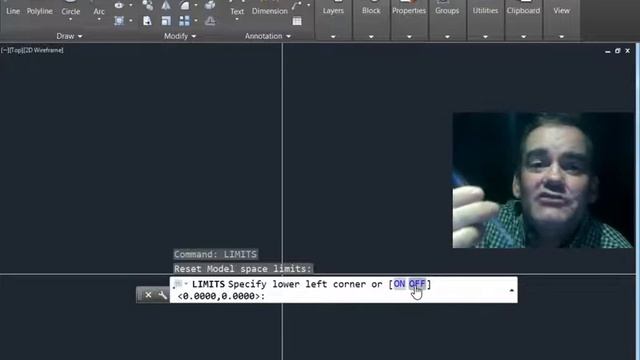Minimize the drawing window
Viewport: 640px width, 360px height.
607,51
